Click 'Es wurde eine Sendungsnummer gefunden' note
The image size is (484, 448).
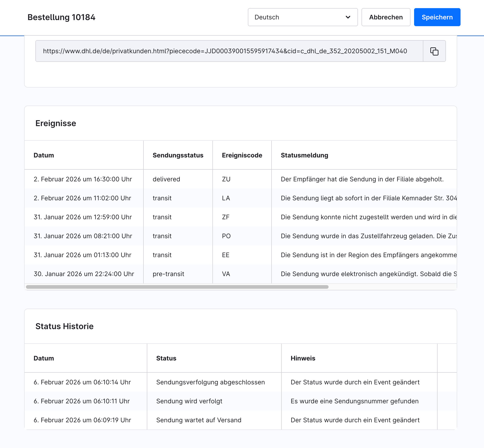(355, 401)
